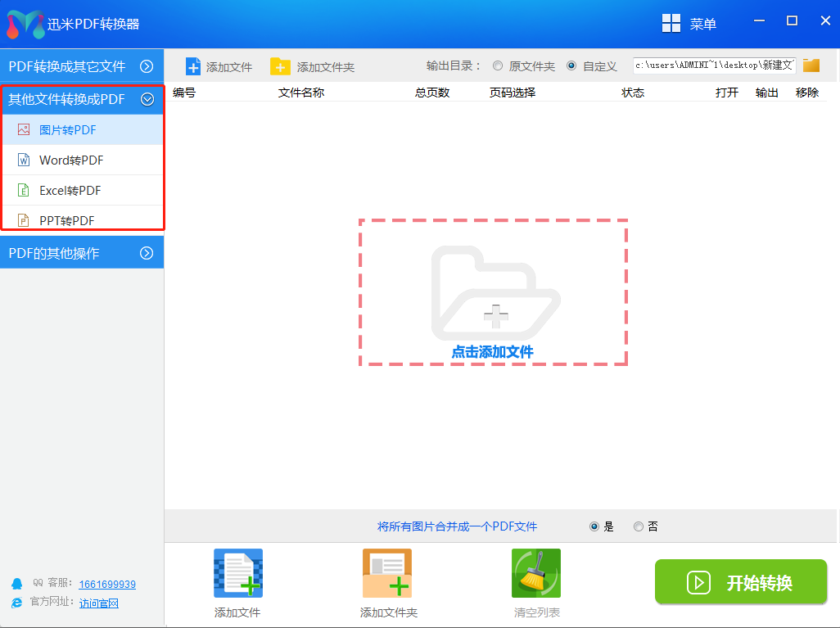The image size is (840, 628).
Task: Click the clear list broom icon
Action: pyautogui.click(x=536, y=572)
